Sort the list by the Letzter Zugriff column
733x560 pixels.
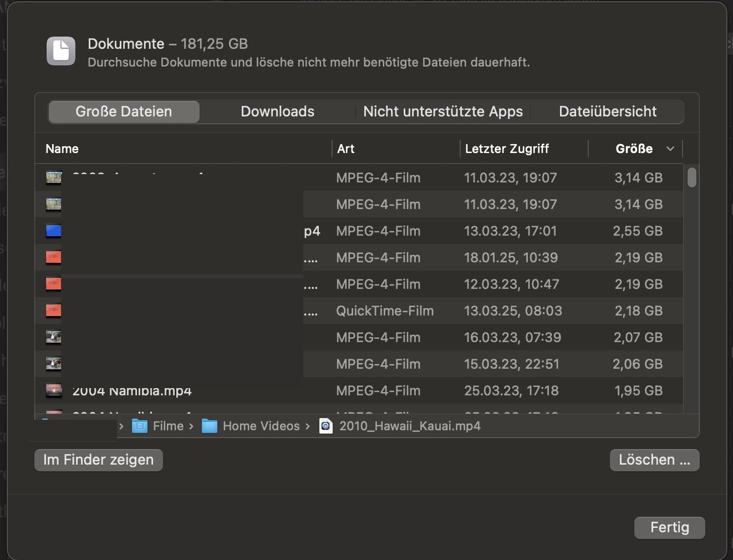(x=507, y=149)
